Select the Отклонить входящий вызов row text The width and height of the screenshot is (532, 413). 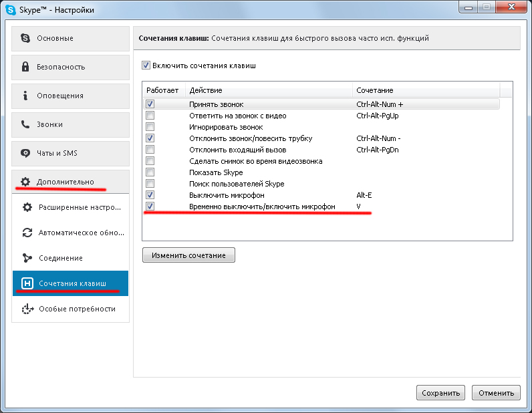(237, 150)
